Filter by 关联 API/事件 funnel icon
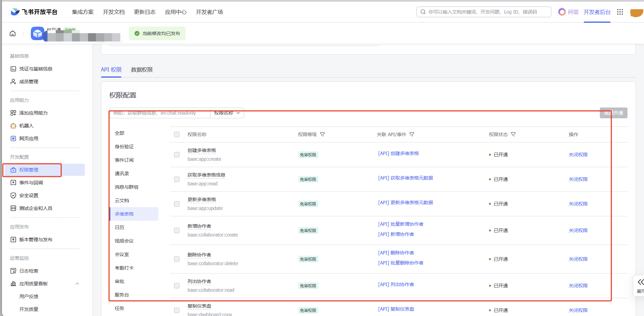 [x=412, y=135]
